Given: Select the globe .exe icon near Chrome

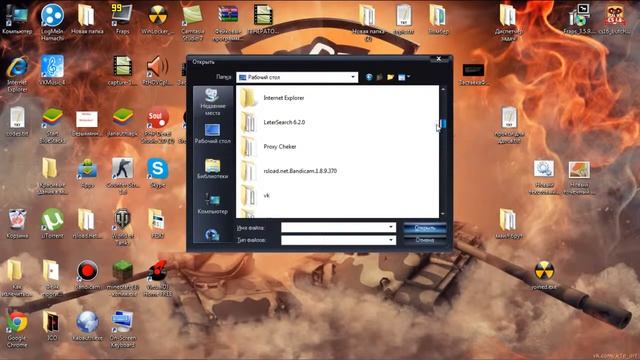Looking at the screenshot, I should 87,325.
